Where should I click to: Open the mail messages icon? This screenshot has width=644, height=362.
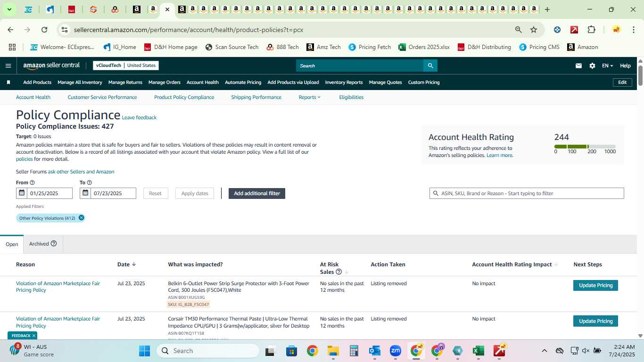(578, 66)
